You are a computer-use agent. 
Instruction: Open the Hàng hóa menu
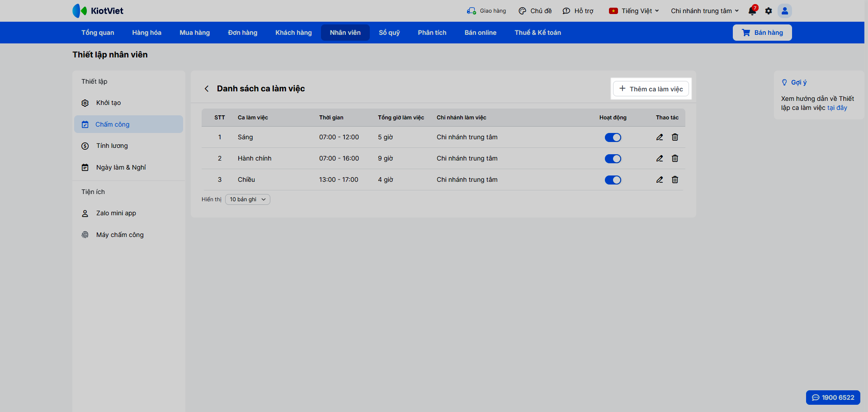(147, 33)
